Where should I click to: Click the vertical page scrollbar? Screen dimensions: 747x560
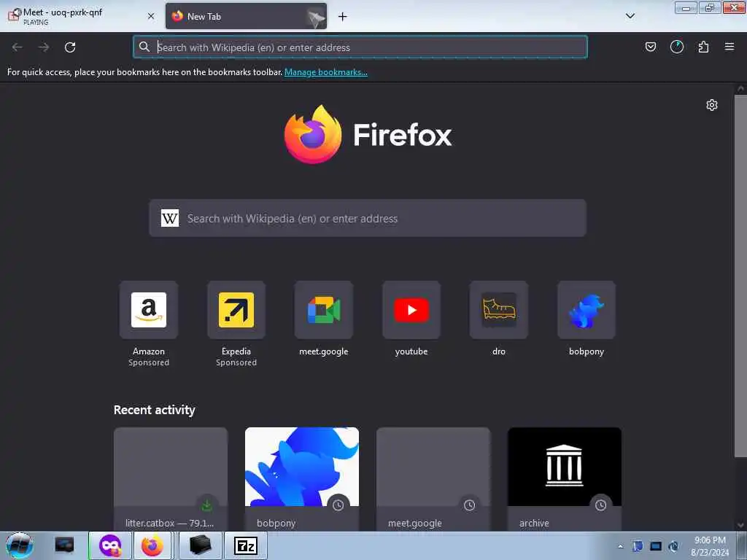click(x=740, y=276)
